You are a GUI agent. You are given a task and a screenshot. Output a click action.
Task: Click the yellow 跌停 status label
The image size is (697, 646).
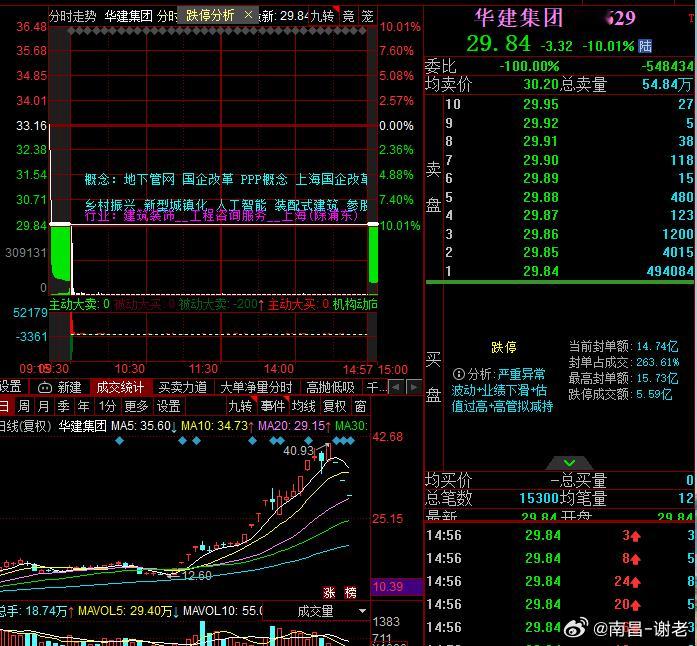pos(504,347)
